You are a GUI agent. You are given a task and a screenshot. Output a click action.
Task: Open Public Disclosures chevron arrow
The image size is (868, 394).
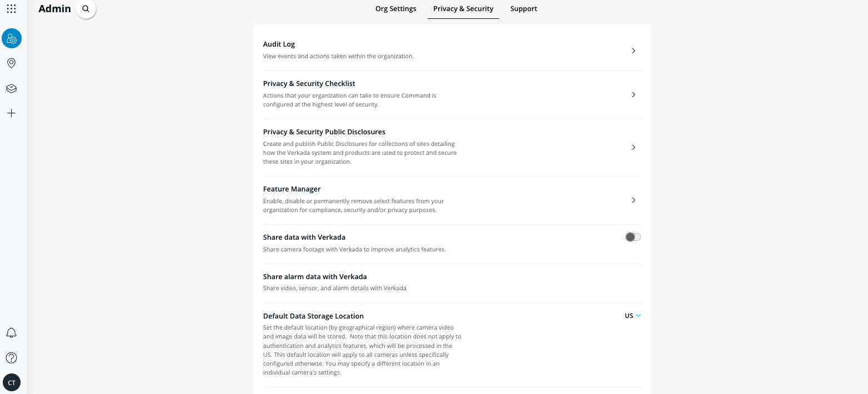634,148
